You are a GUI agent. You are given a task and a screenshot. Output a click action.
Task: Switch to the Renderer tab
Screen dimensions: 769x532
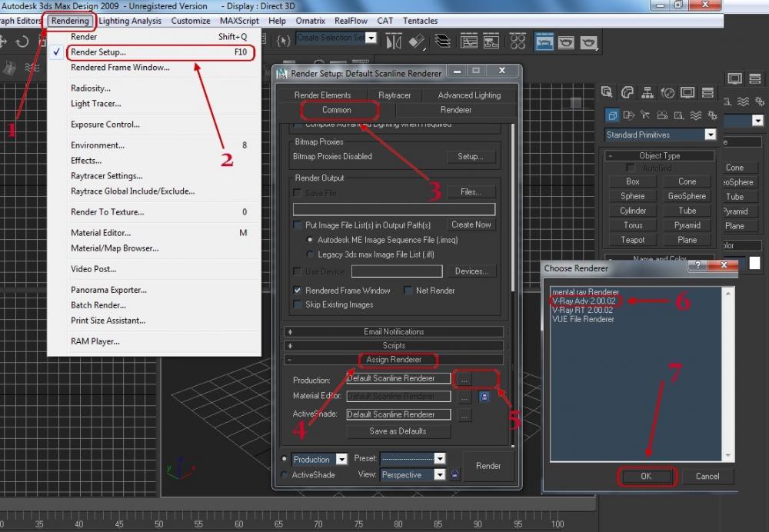455,110
